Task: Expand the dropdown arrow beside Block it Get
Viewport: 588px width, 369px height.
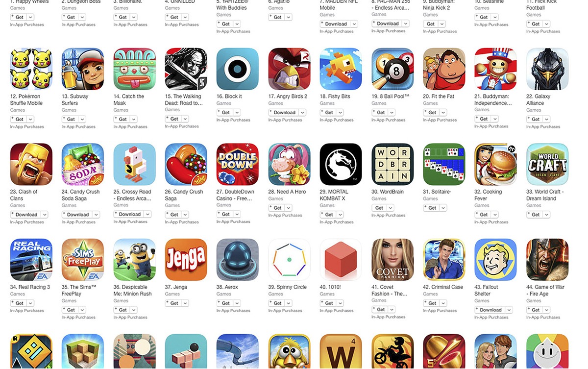Action: 237,112
